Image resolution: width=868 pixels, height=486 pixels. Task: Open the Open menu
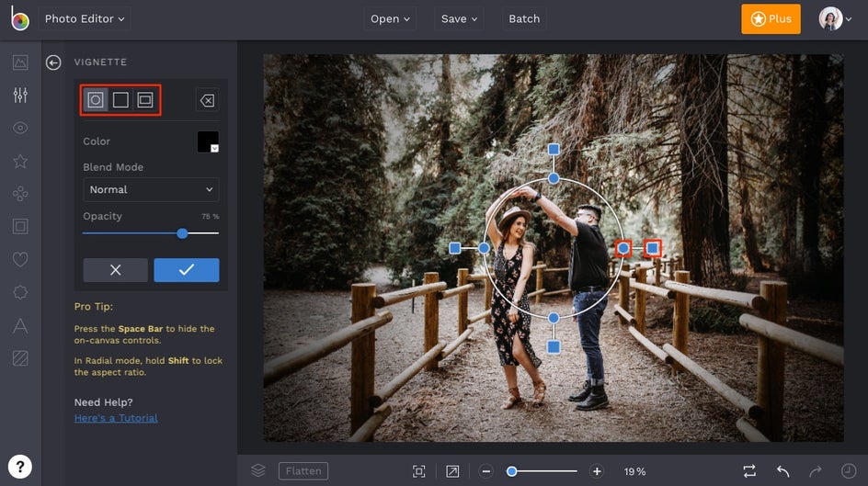coord(391,18)
